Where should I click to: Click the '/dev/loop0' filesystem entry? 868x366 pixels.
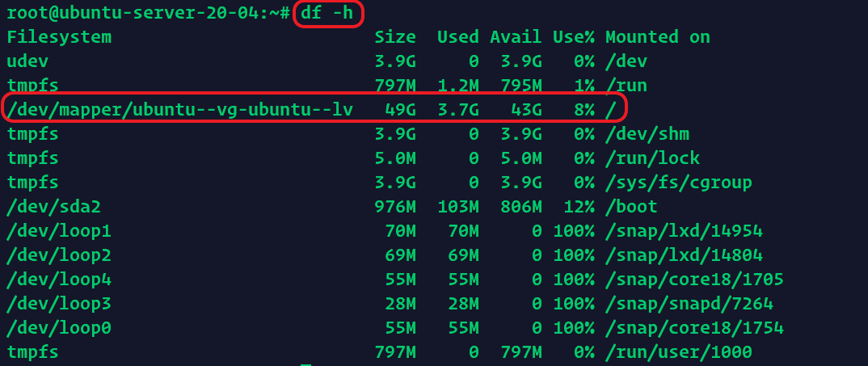click(59, 328)
